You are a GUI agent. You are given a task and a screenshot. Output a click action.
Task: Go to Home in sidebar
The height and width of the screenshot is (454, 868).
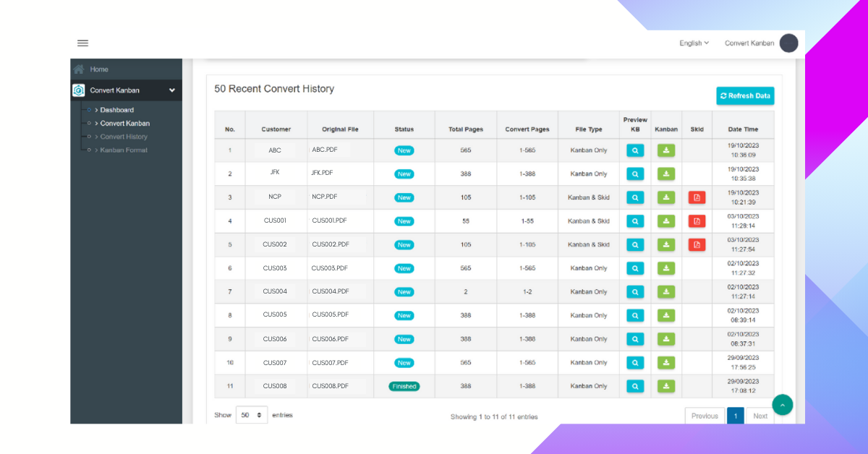99,69
